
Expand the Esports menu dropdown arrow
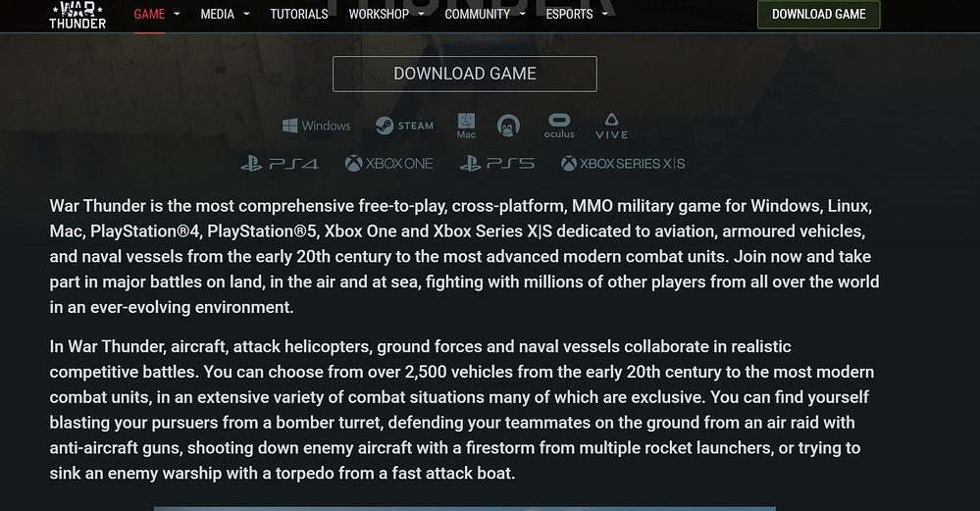pos(604,14)
